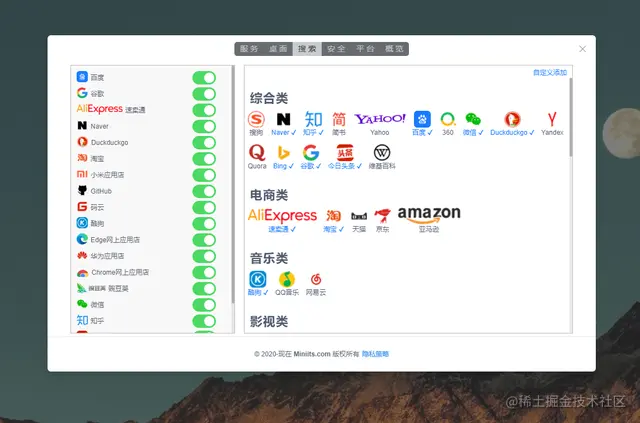Select the Yandex icon
The width and height of the screenshot is (640, 423).
coord(552,119)
